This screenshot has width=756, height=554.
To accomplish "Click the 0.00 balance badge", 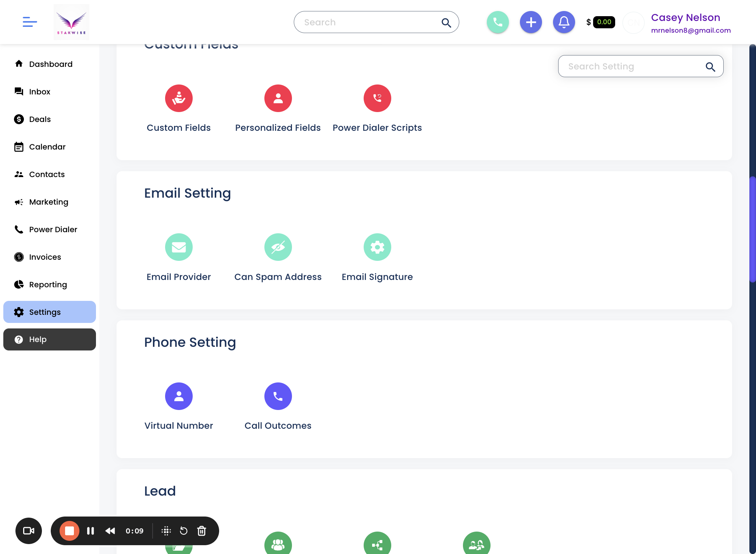I will click(604, 22).
